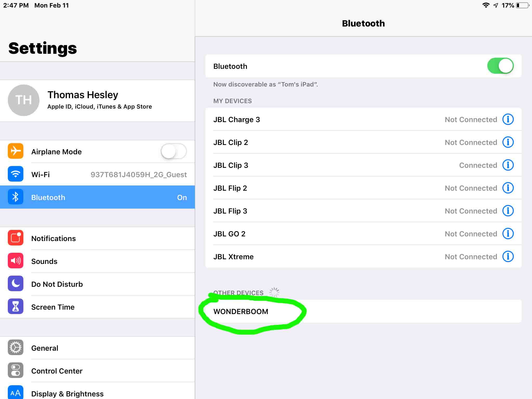Open Wi-Fi settings in sidebar

(x=97, y=174)
